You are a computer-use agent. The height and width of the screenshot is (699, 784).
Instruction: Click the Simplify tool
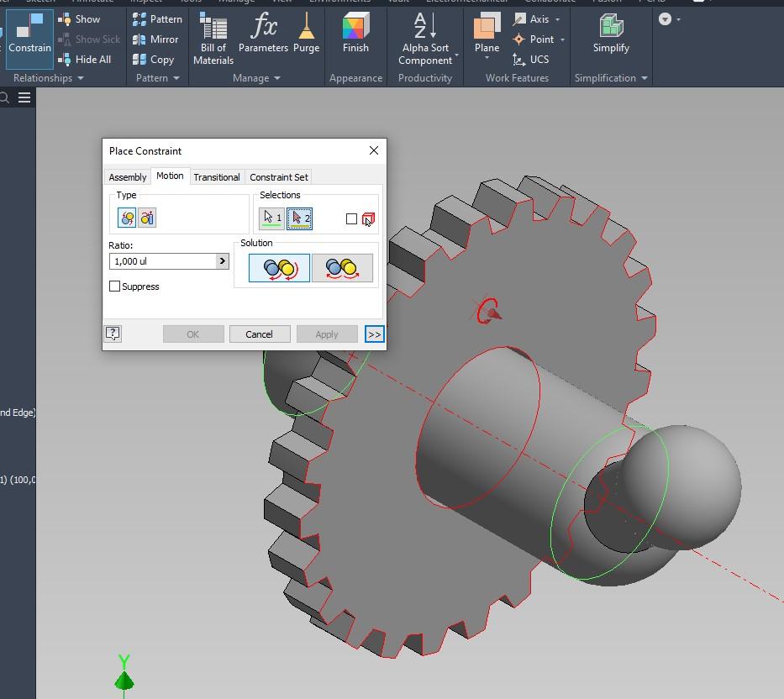pos(611,33)
